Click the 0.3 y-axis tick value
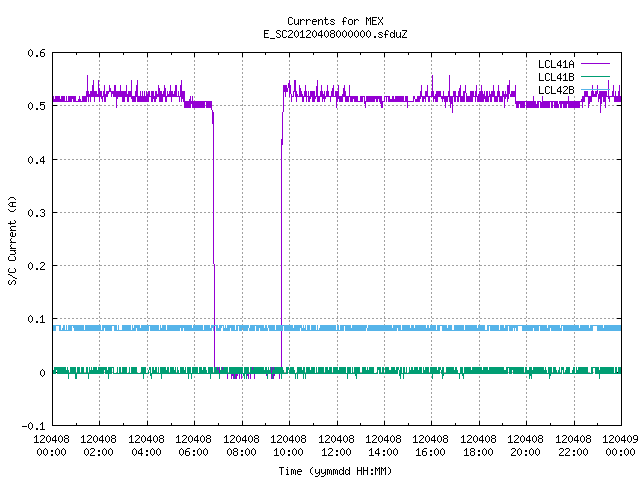 (x=36, y=213)
